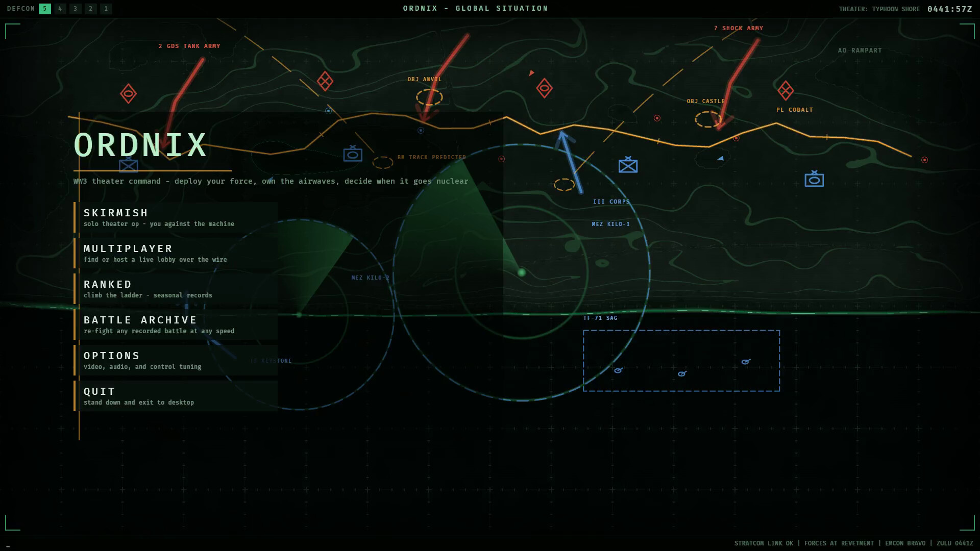Click red target circle right of OBJ CASTLE
Screen dimensions: 980x551
(736, 138)
